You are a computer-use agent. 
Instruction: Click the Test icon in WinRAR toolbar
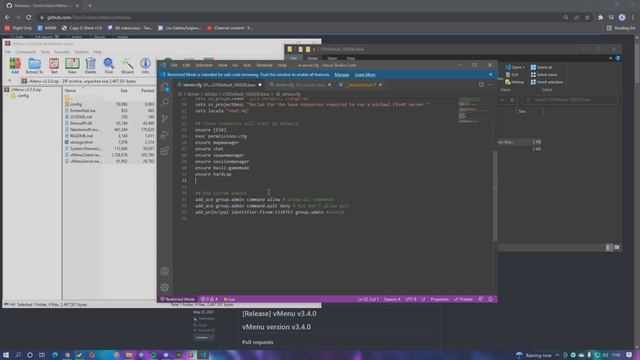coord(53,65)
